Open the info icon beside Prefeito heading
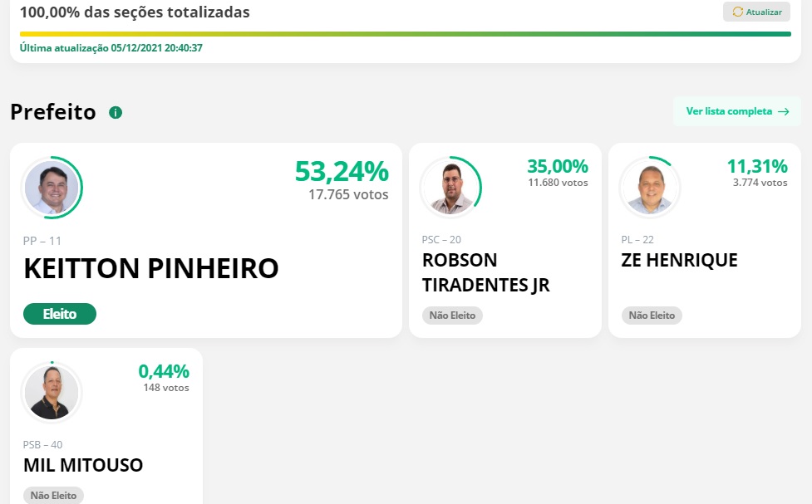The image size is (812, 504). [116, 111]
